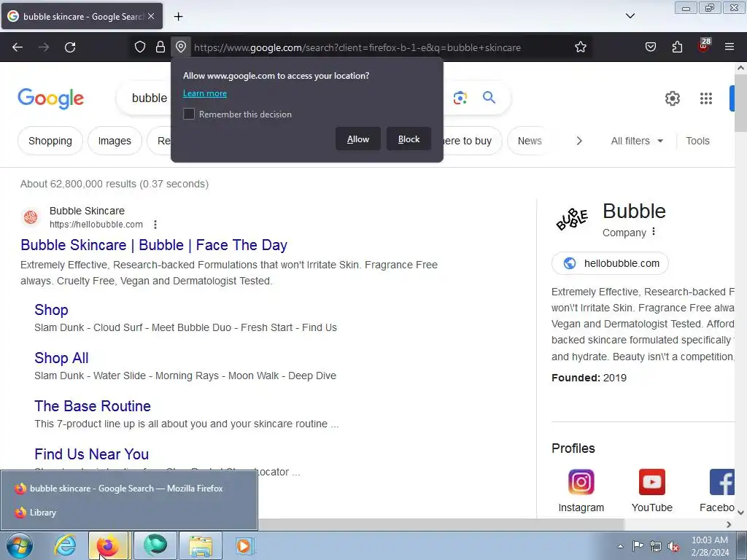Open the Save to Pocket icon

click(650, 47)
